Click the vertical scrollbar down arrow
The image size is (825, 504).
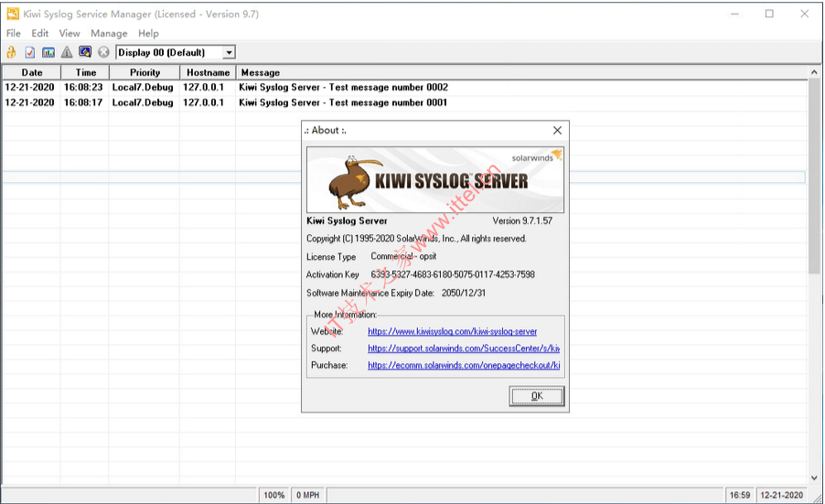coord(814,477)
